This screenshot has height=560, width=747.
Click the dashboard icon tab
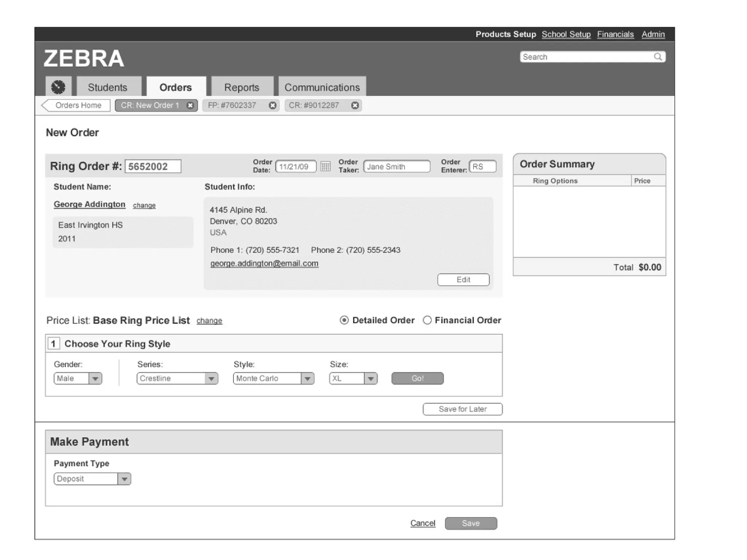pos(58,87)
